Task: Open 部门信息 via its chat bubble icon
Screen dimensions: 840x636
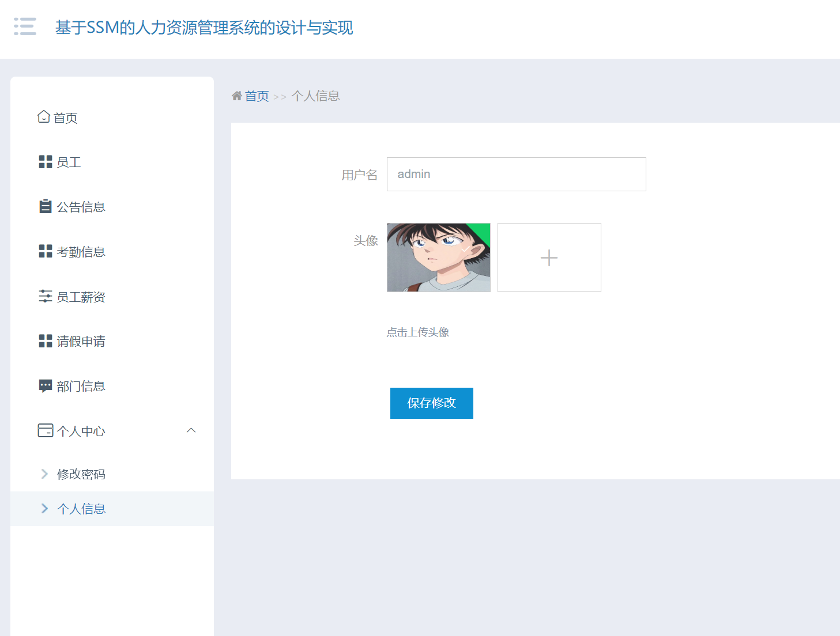Action: tap(45, 385)
